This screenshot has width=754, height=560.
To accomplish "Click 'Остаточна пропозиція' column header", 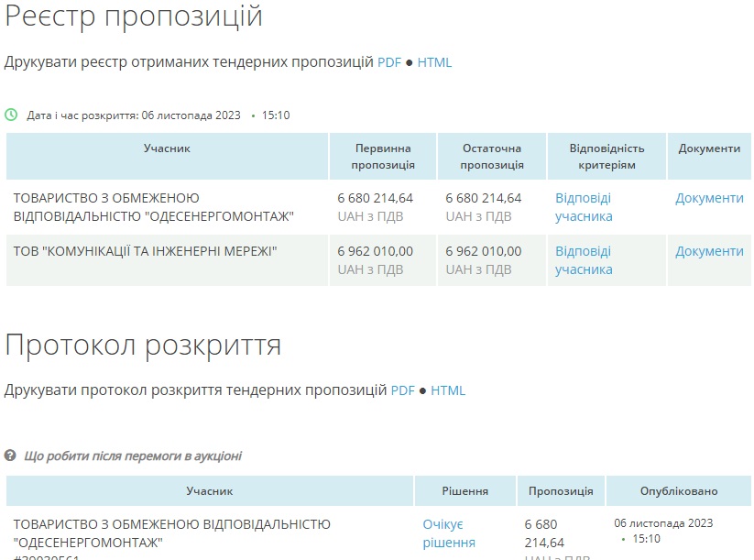I will [492, 157].
